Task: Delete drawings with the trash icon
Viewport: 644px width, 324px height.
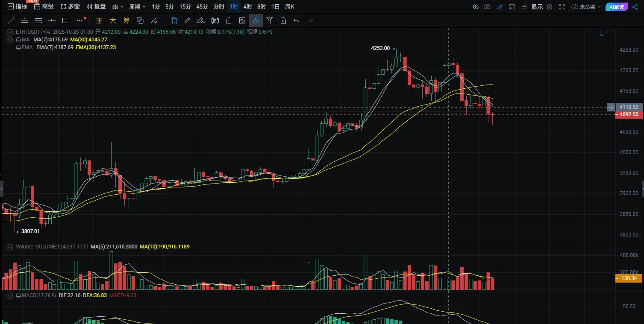Action: (x=283, y=20)
